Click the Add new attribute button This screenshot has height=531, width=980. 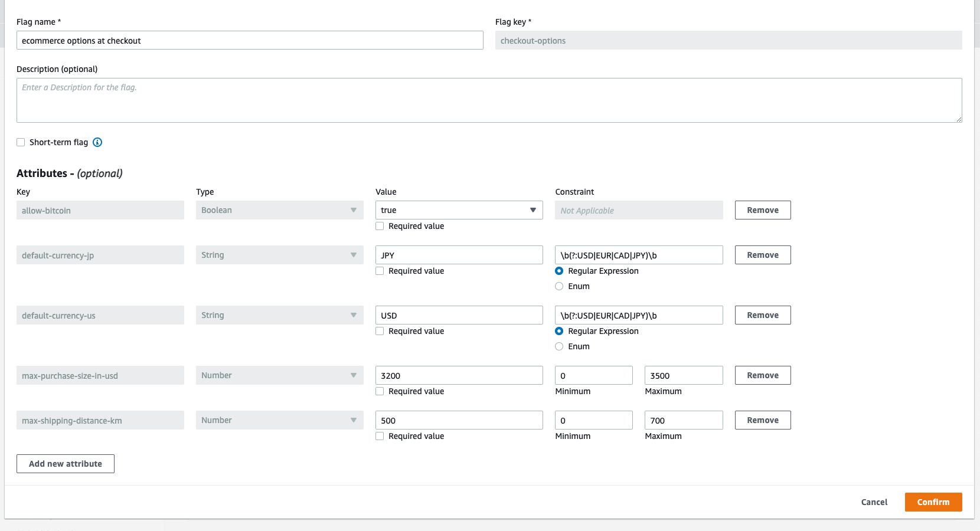(66, 464)
